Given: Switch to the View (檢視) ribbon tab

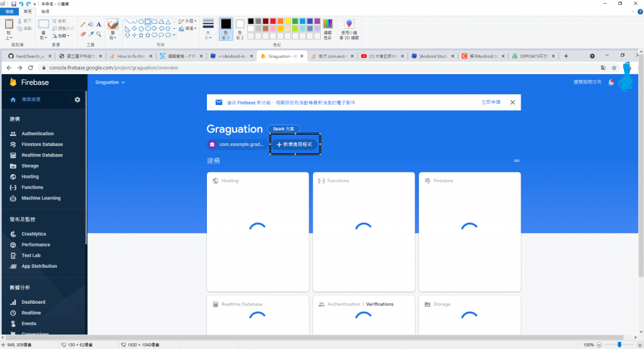Looking at the screenshot, I should [x=45, y=11].
